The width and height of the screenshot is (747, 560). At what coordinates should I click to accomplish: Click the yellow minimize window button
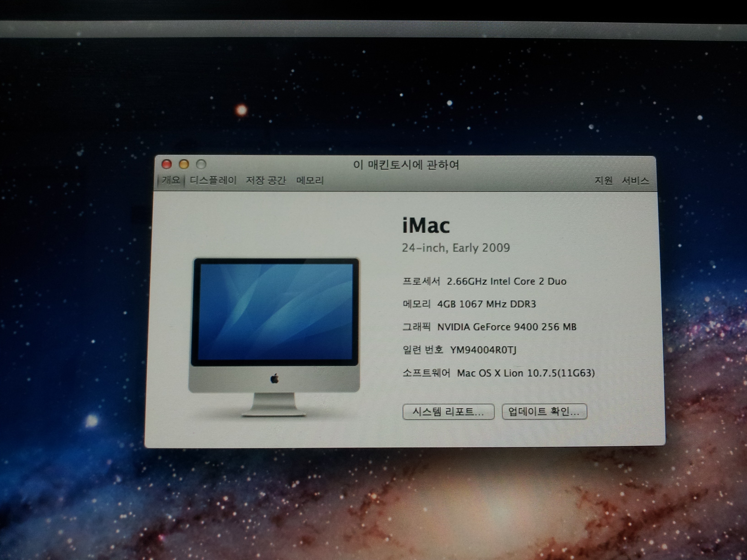(184, 164)
